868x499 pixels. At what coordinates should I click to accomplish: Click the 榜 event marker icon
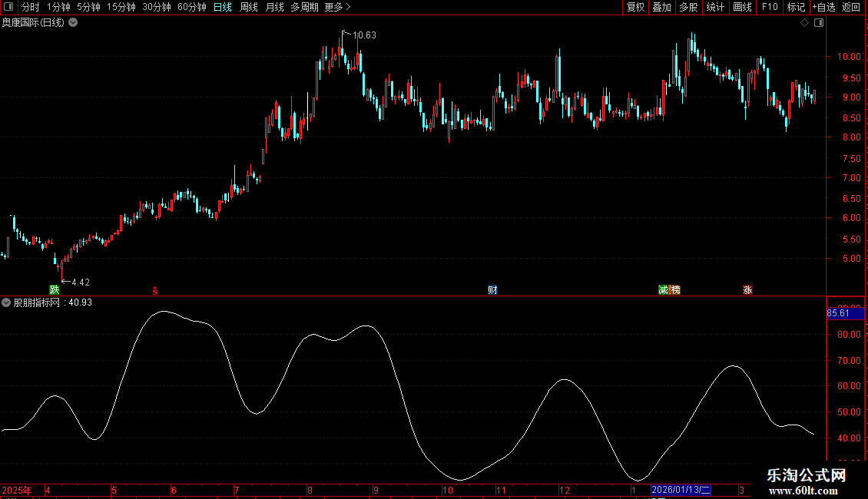point(675,290)
